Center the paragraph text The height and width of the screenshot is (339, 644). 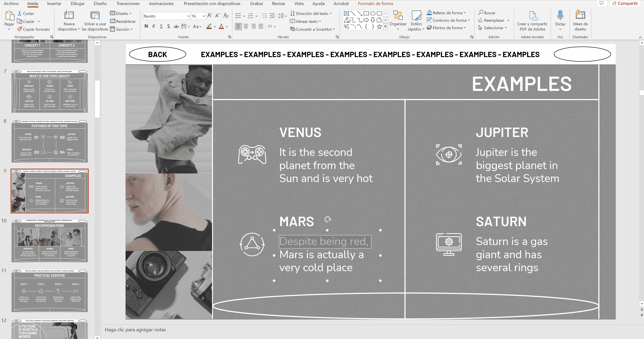pyautogui.click(x=246, y=26)
